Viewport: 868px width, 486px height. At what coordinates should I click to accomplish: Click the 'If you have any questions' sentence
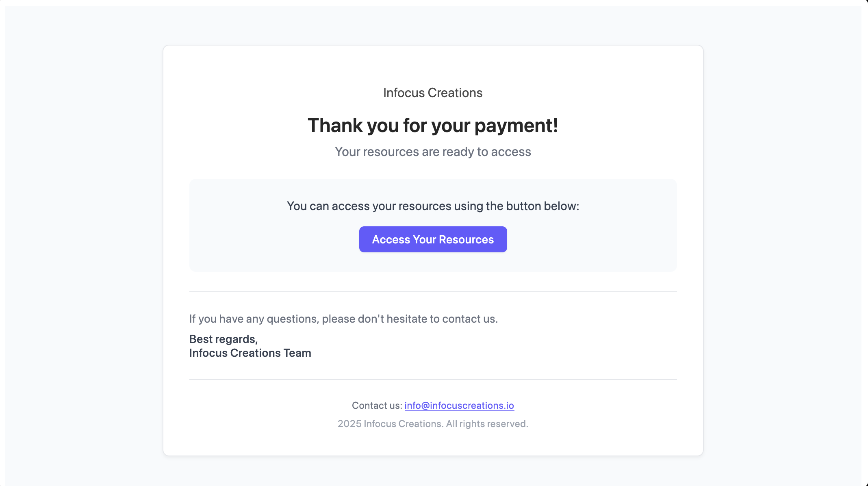[343, 319]
